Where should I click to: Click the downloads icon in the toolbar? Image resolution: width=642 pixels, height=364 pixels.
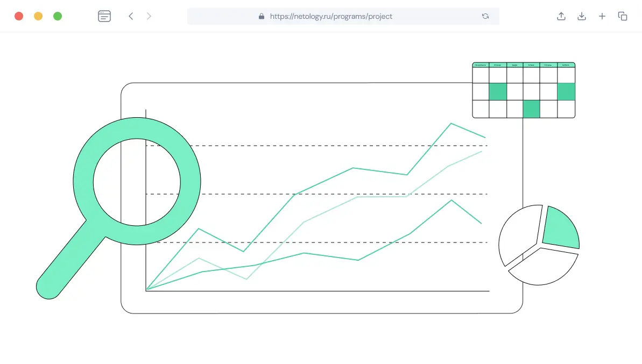tap(582, 16)
